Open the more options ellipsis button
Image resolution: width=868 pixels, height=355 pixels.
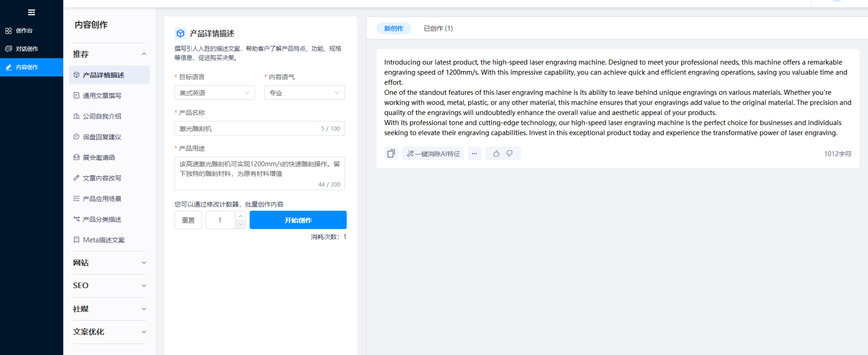point(474,153)
